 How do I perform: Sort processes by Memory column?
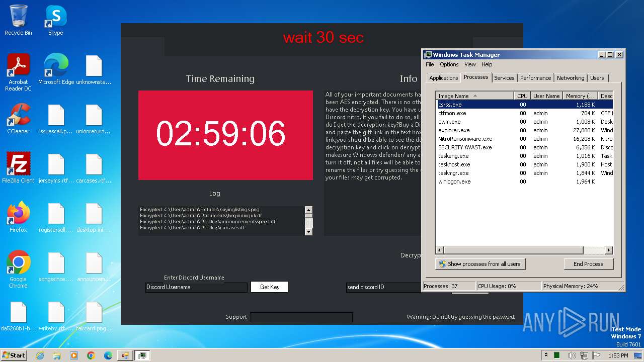(580, 96)
